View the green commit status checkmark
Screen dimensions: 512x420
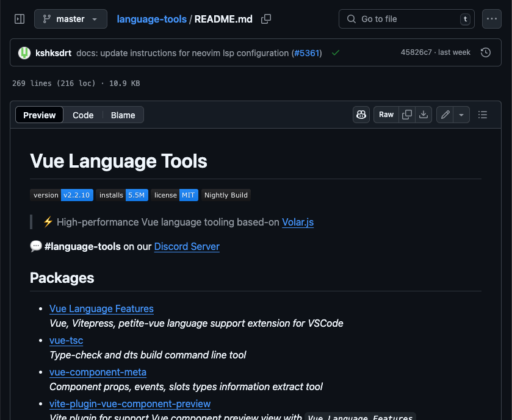pos(335,53)
